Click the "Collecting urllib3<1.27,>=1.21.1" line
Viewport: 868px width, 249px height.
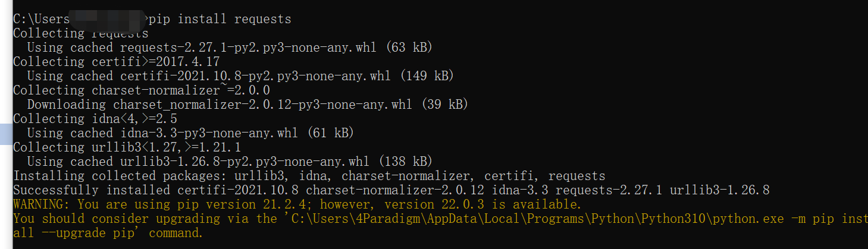(x=127, y=147)
